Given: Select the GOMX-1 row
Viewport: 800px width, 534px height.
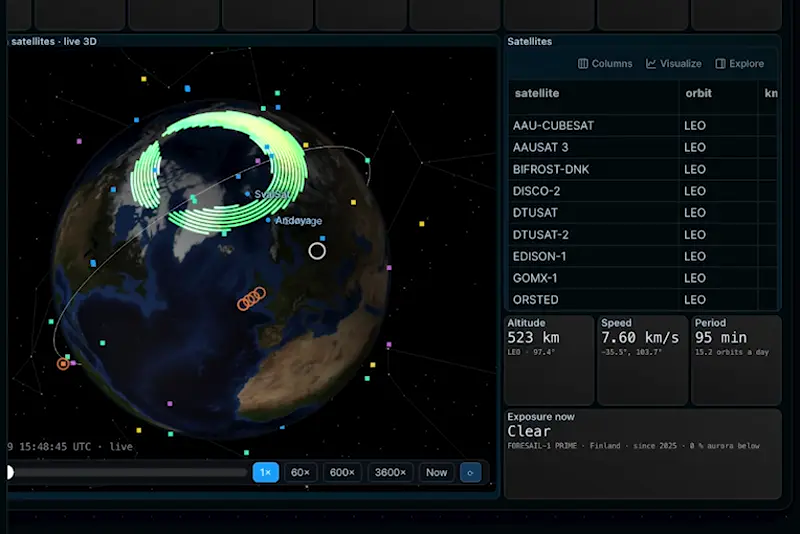Looking at the screenshot, I should tap(643, 278).
